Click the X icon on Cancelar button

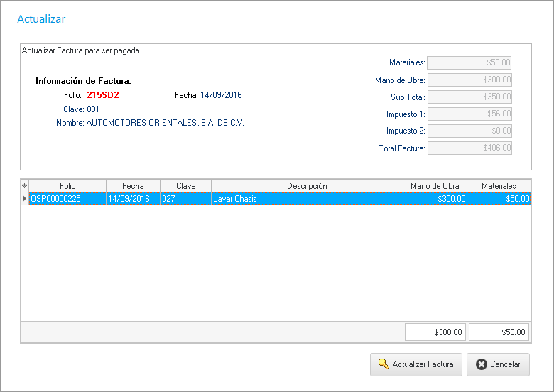[x=481, y=364]
